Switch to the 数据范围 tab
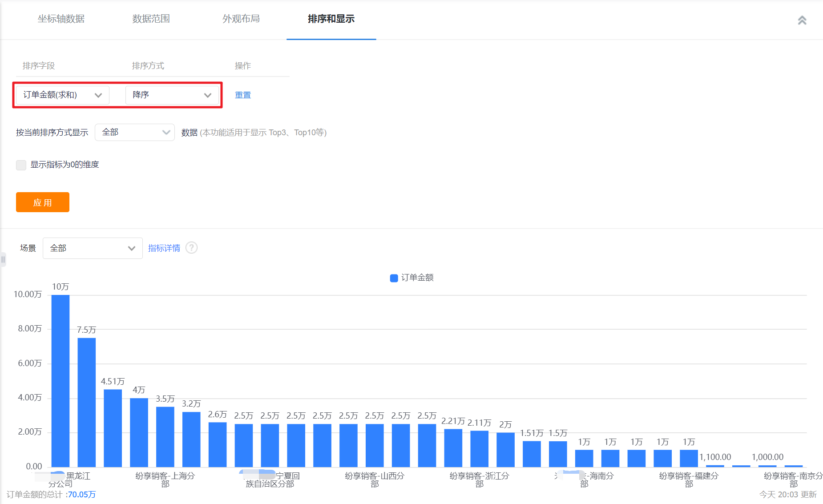The height and width of the screenshot is (504, 823). 151,19
